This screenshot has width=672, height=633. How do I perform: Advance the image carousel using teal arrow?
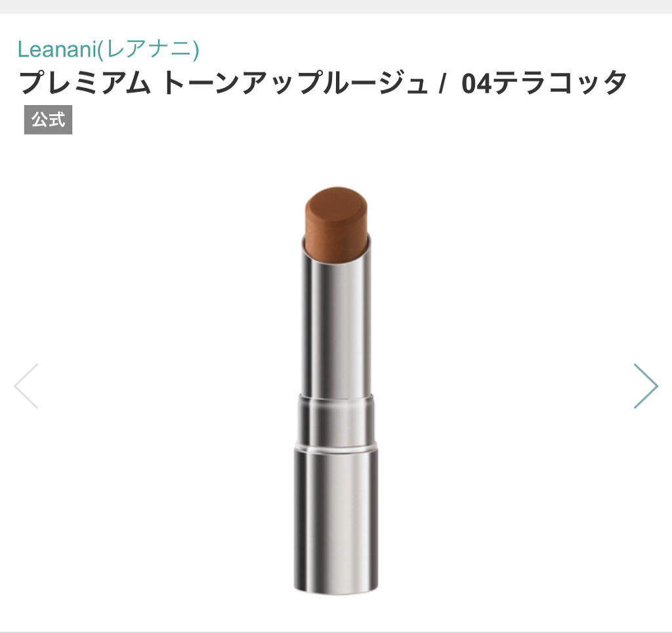pos(646,386)
